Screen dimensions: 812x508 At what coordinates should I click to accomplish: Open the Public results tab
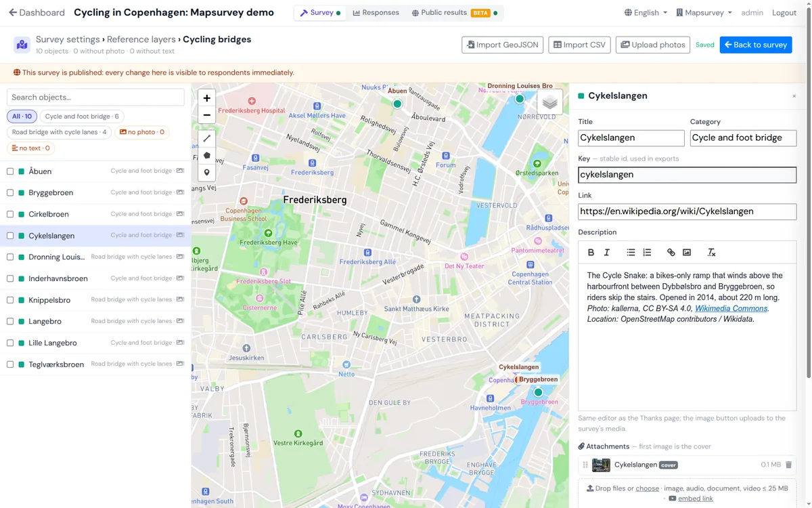(454, 13)
